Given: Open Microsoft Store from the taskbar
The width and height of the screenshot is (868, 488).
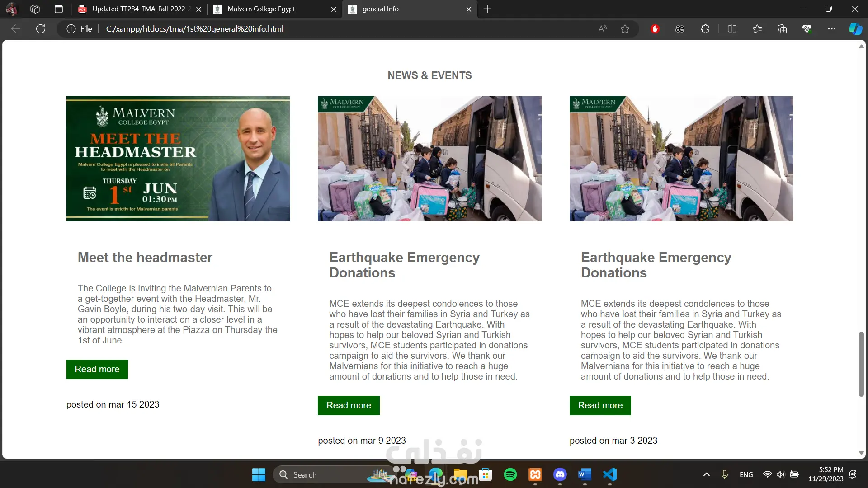Looking at the screenshot, I should (x=486, y=474).
